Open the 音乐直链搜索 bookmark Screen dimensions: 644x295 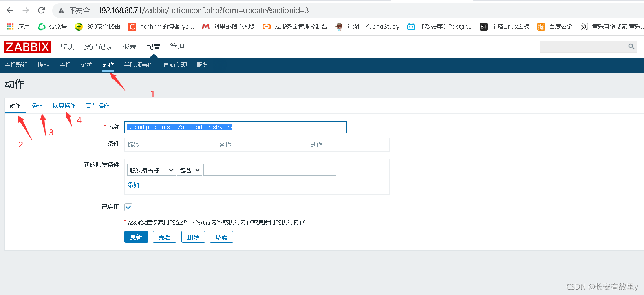tap(612, 26)
